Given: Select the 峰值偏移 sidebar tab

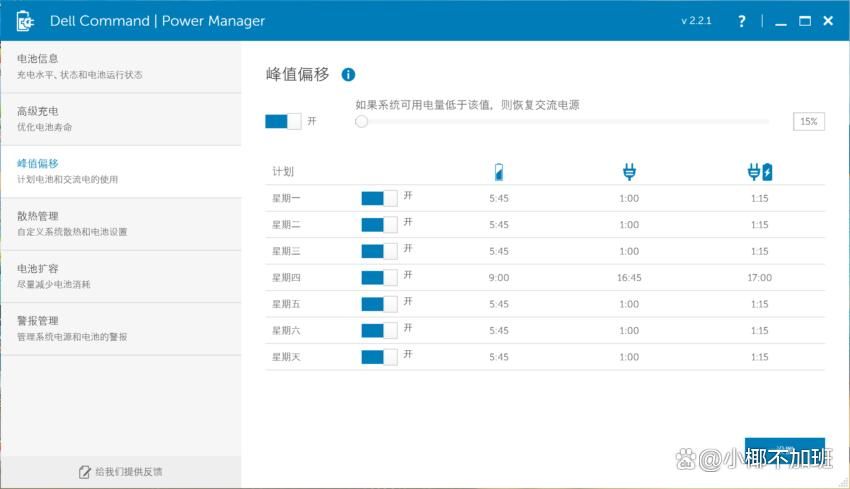Looking at the screenshot, I should pos(121,172).
